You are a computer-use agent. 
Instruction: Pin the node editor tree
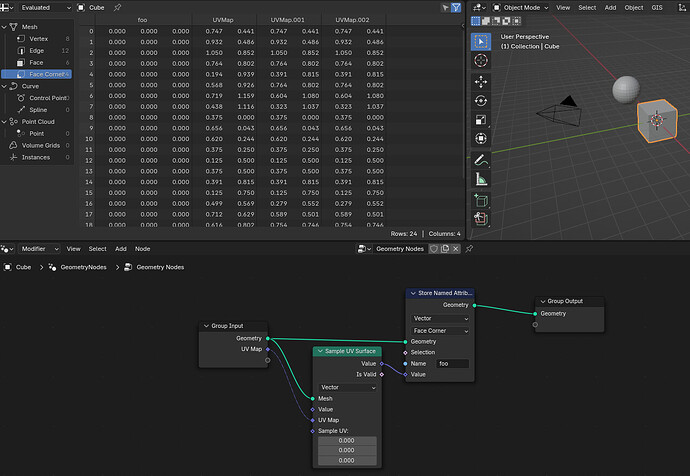point(469,249)
